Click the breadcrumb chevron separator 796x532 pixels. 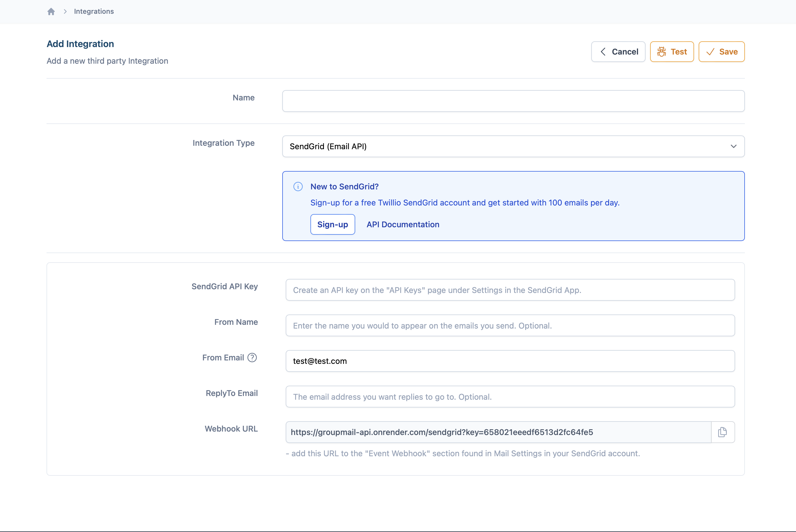(65, 11)
